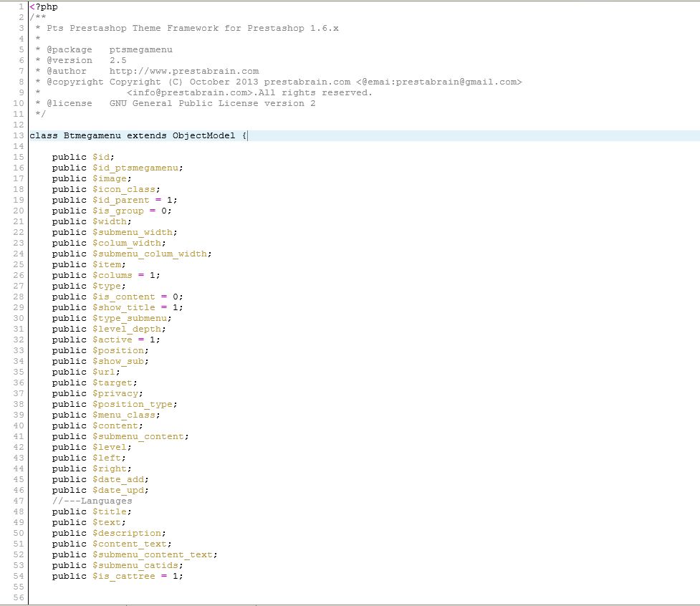Screen dimensions: 700x606
Task: Click the 'public $show_sub;' declaration
Action: [100, 361]
